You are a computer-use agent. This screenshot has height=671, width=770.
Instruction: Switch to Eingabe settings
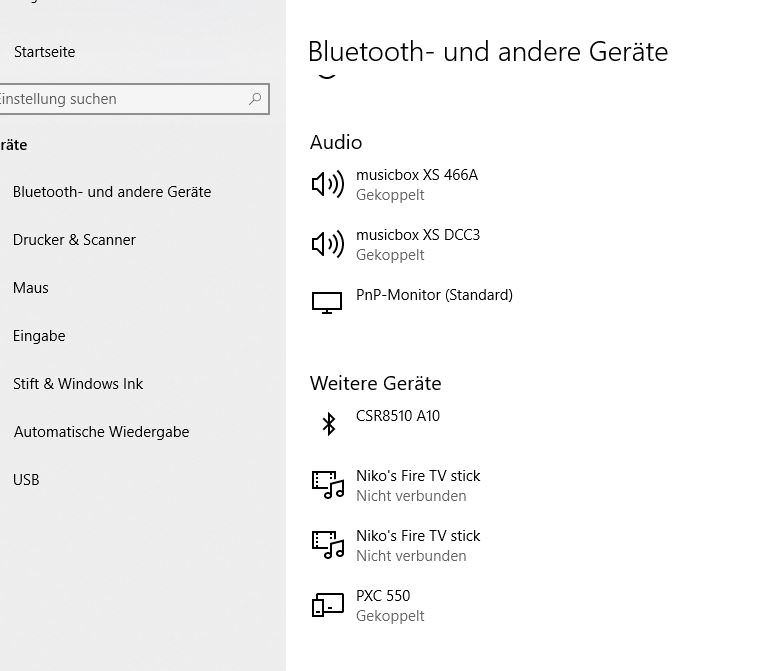click(39, 336)
